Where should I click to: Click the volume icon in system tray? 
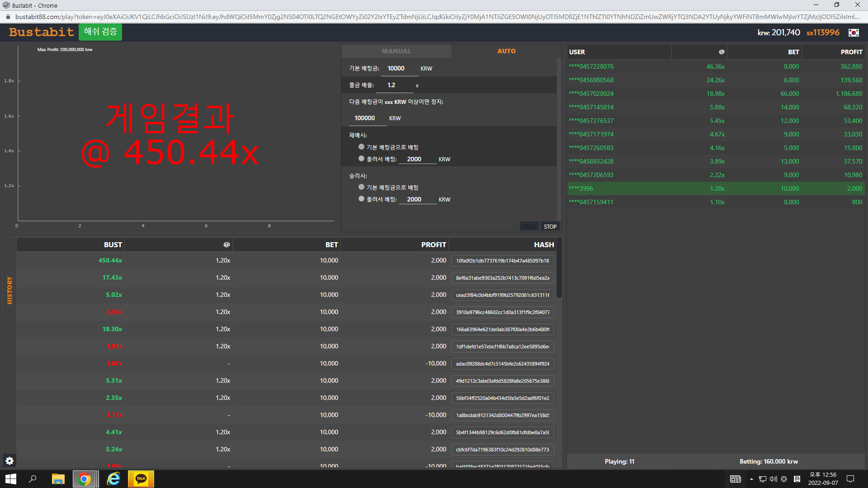[x=774, y=479]
